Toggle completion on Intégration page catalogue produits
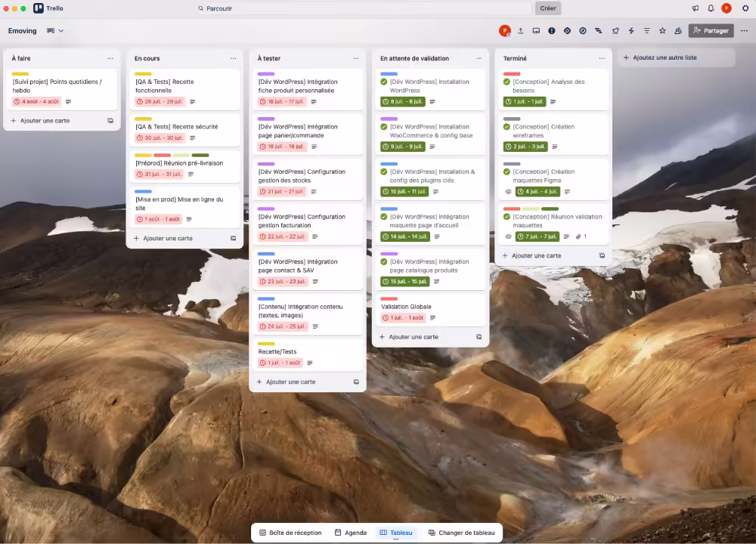The height and width of the screenshot is (544, 756). [384, 262]
